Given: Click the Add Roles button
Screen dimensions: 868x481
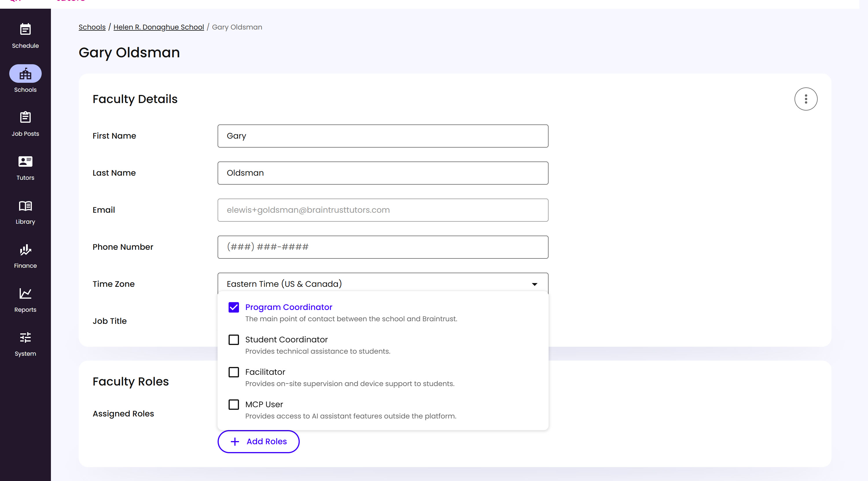Looking at the screenshot, I should (x=258, y=441).
